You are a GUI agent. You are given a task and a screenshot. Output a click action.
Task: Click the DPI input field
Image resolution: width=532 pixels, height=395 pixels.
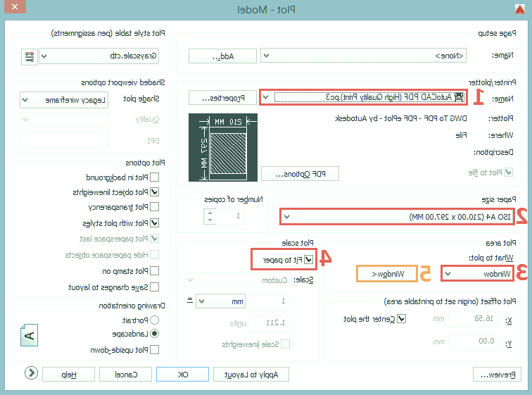(x=64, y=140)
